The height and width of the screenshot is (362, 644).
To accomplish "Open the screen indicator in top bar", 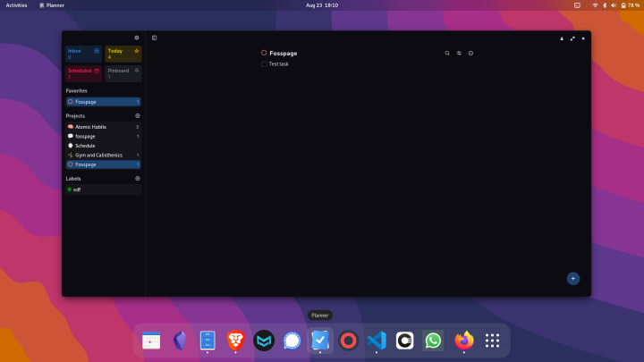I will click(x=577, y=5).
